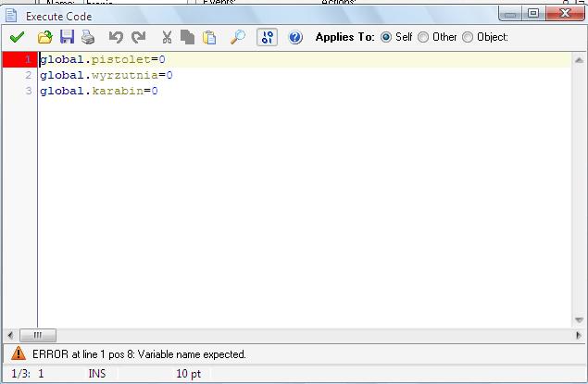The width and height of the screenshot is (588, 384).
Task: Copy the selected code
Action: click(188, 38)
